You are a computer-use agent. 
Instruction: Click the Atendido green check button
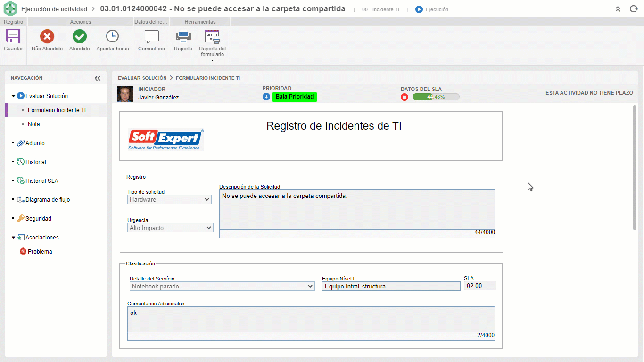pyautogui.click(x=79, y=36)
